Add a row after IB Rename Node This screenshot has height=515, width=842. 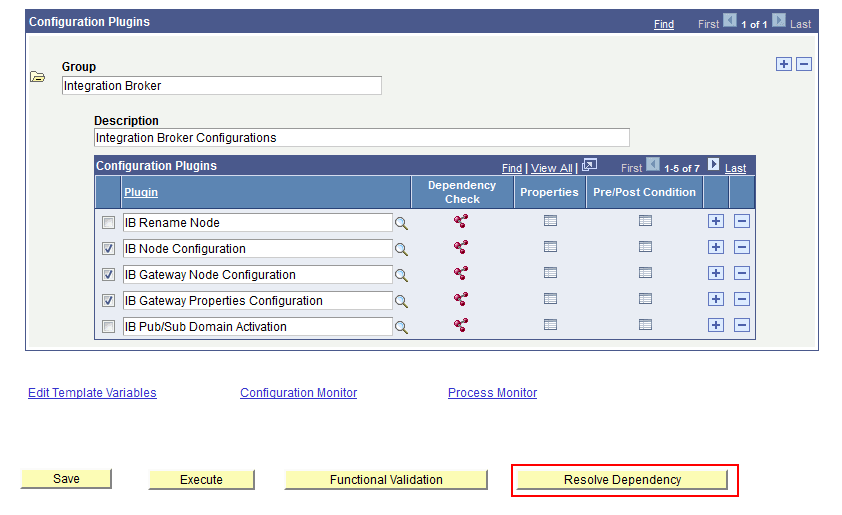tap(716, 221)
